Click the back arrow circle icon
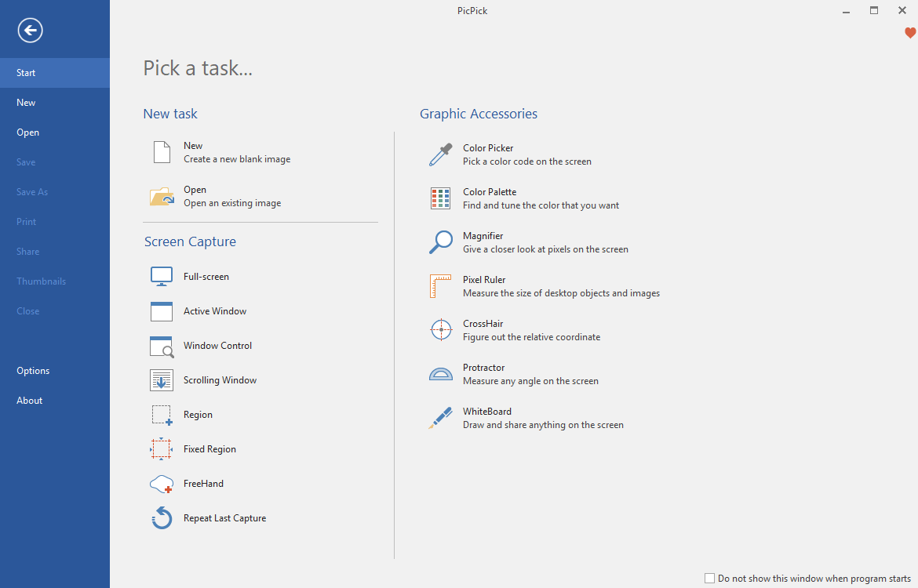Viewport: 918px width, 588px height. pyautogui.click(x=30, y=31)
